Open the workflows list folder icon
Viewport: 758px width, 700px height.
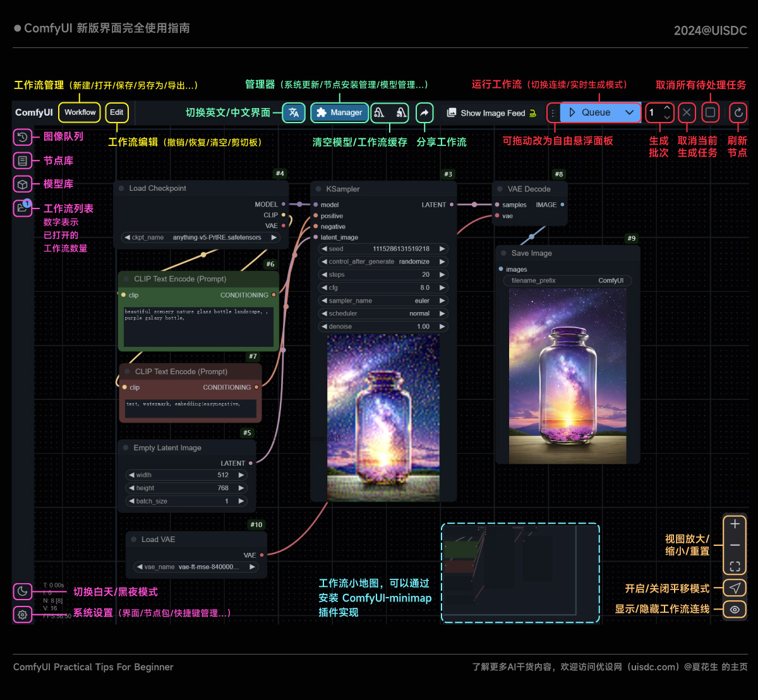(x=23, y=208)
